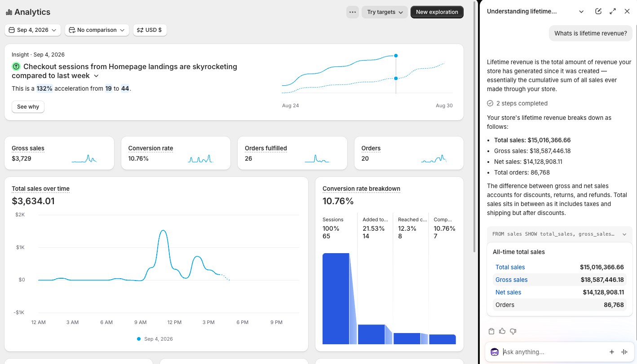Open the No comparison dropdown
Screen dimensions: 637x364
[97, 30]
